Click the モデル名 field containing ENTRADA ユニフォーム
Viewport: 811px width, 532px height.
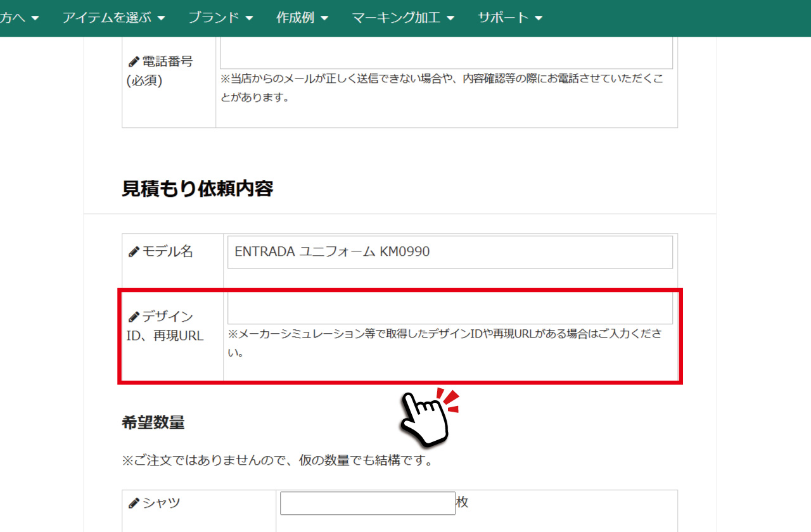(450, 252)
